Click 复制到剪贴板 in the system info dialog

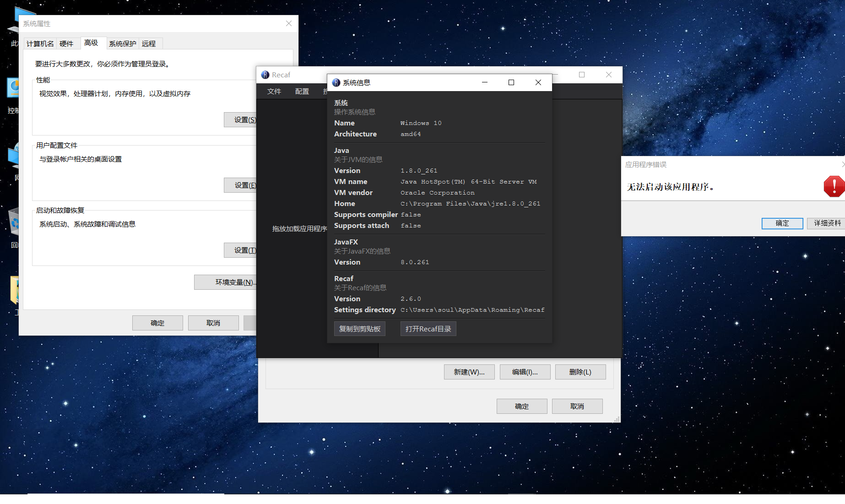tap(359, 329)
